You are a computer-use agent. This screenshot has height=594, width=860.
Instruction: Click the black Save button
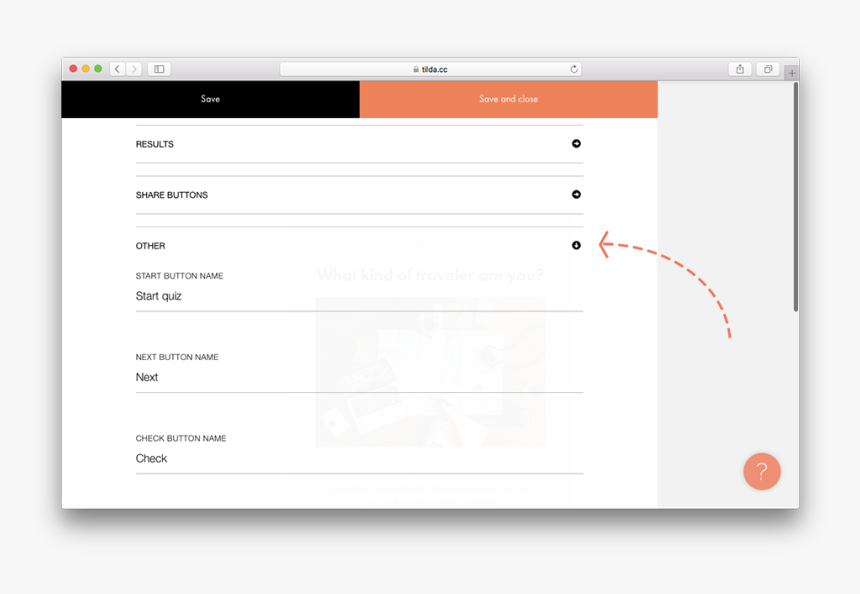[x=211, y=99]
